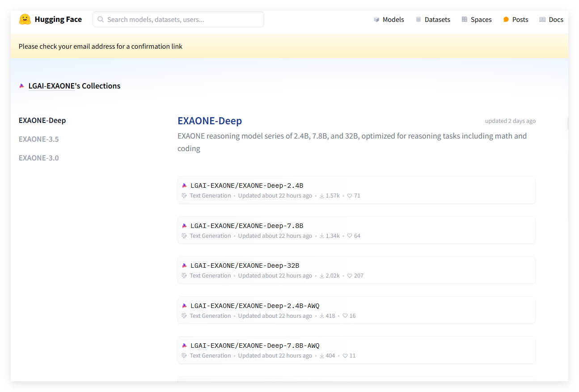Image resolution: width=579 pixels, height=392 pixels.
Task: Click 'Updated about 22 hours ago' on EXAONE-Deep-32B
Action: click(x=275, y=276)
